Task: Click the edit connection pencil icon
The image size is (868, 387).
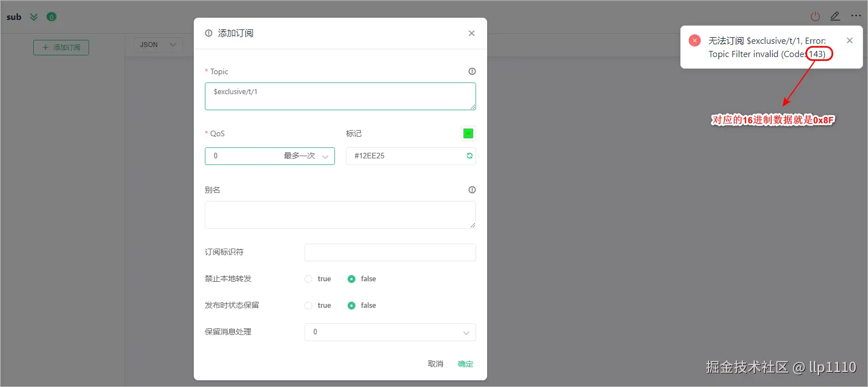Action: tap(835, 17)
